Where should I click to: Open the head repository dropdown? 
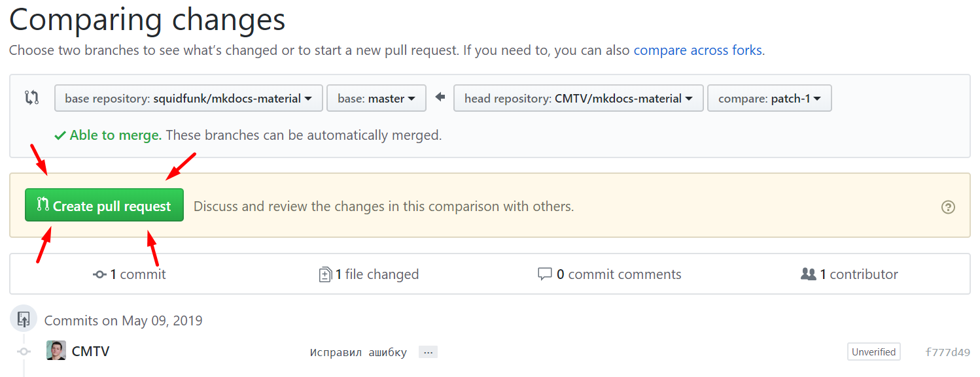pos(578,99)
